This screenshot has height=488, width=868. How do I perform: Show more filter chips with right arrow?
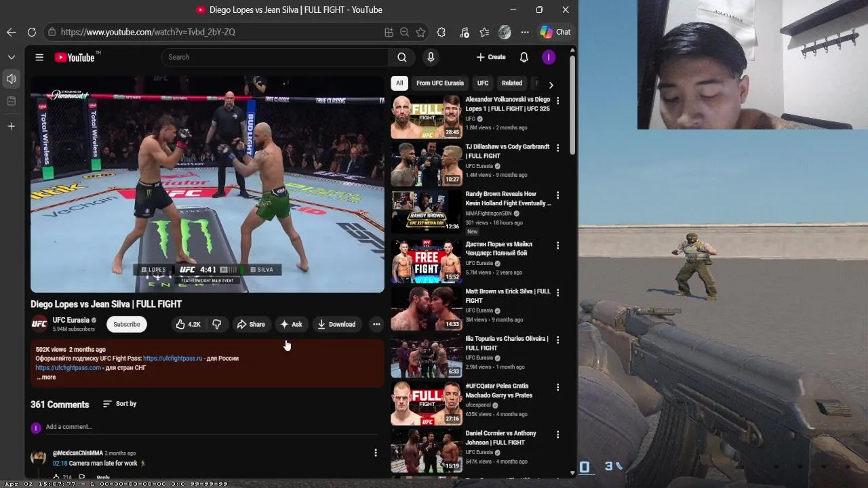tap(551, 85)
